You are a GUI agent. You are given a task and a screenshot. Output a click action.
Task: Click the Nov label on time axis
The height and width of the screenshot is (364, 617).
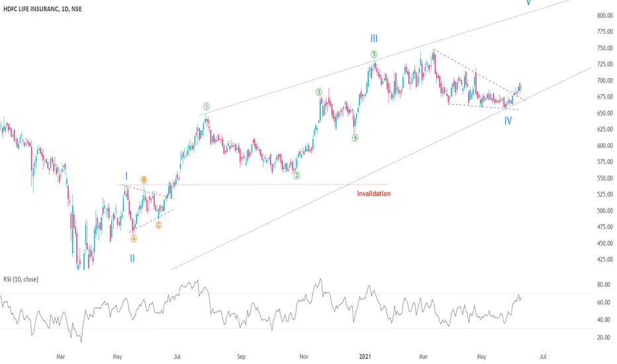(303, 357)
